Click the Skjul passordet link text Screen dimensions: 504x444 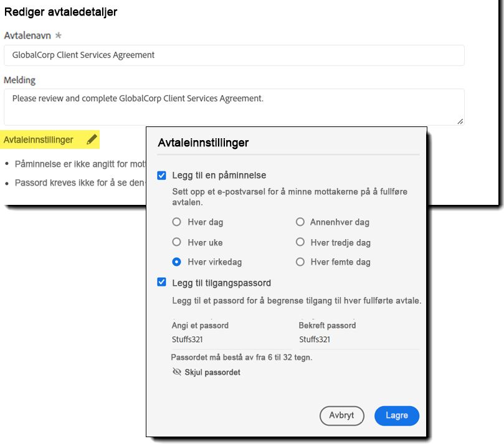(x=212, y=372)
